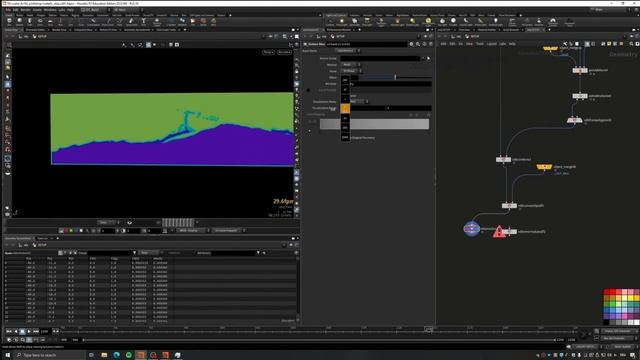Click the current frame number field
This screenshot has width=640, height=360.
(x=45, y=331)
